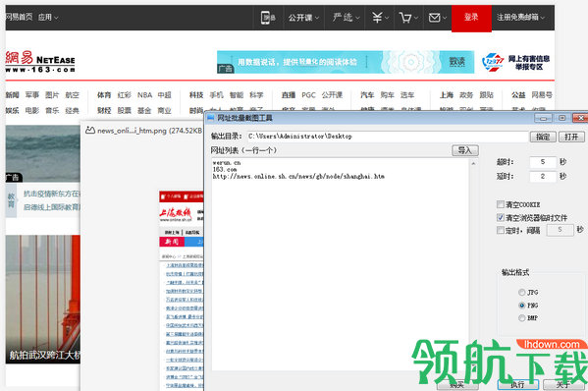The image size is (588, 391).
Task: Open the 图片 nav link
Action: click(52, 95)
